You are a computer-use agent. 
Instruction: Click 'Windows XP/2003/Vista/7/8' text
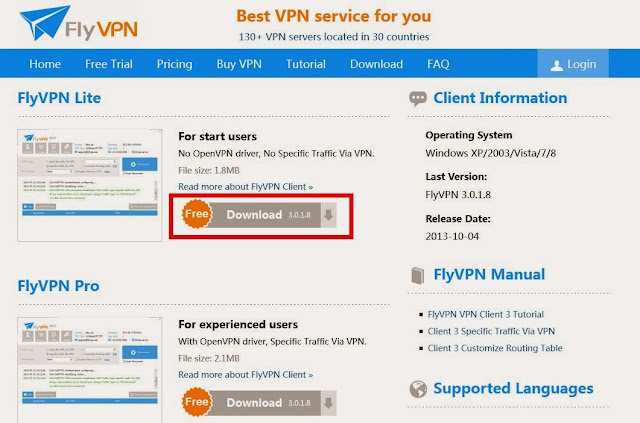[x=491, y=153]
